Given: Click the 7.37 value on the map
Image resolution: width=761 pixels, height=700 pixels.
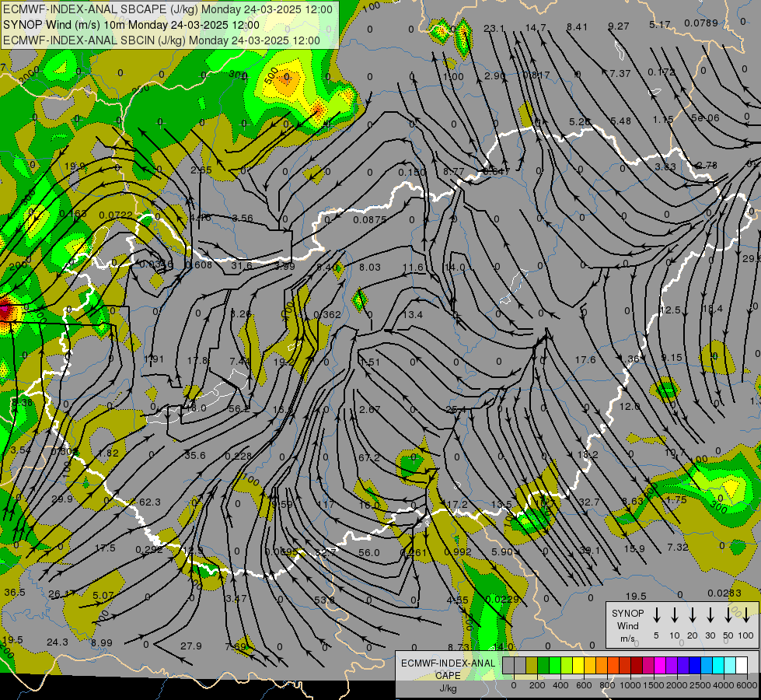Looking at the screenshot, I should (x=620, y=73).
